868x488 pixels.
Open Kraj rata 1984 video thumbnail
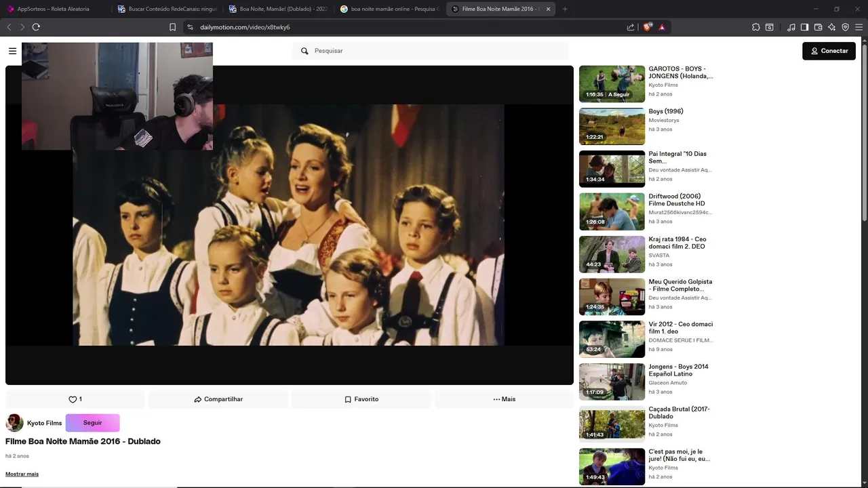pos(612,254)
